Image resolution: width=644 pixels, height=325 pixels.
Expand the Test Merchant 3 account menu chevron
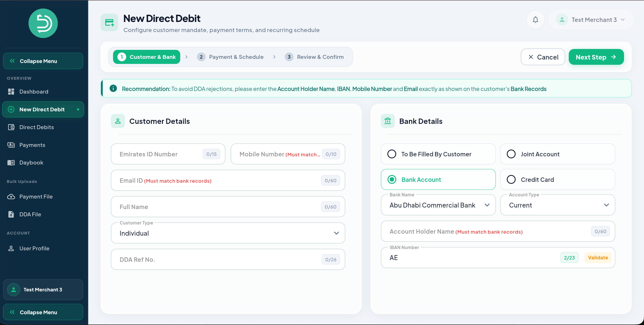[623, 20]
